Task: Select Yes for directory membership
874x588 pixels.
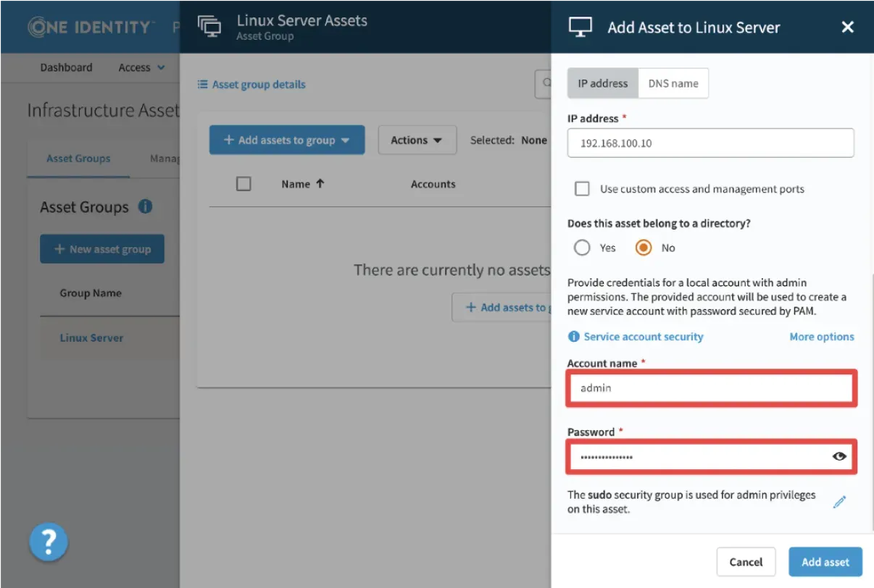Action: (x=582, y=248)
